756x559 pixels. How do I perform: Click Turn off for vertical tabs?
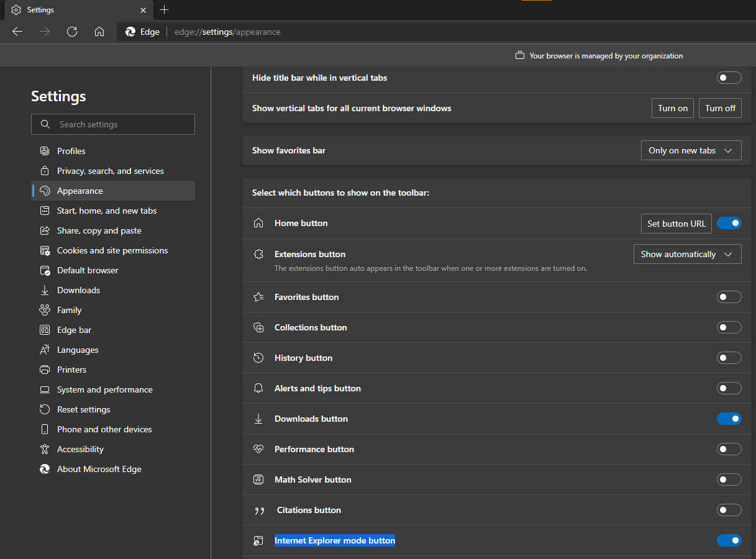point(720,108)
